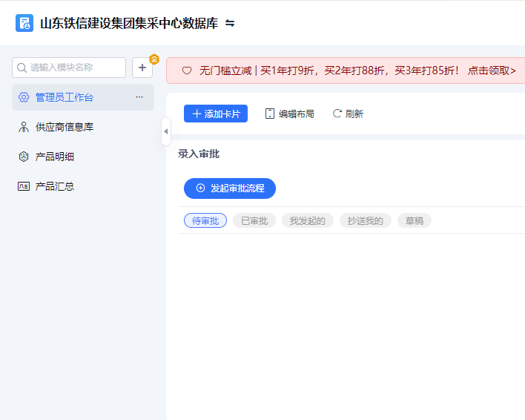Viewport: 525px width, 420px height.
Task: Open the 草稿 drafts tab
Action: tap(415, 221)
